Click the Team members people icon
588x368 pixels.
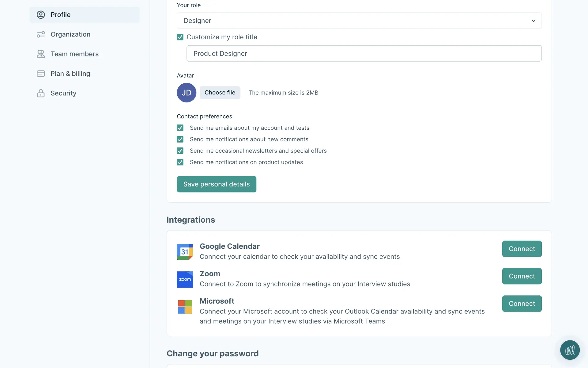41,54
